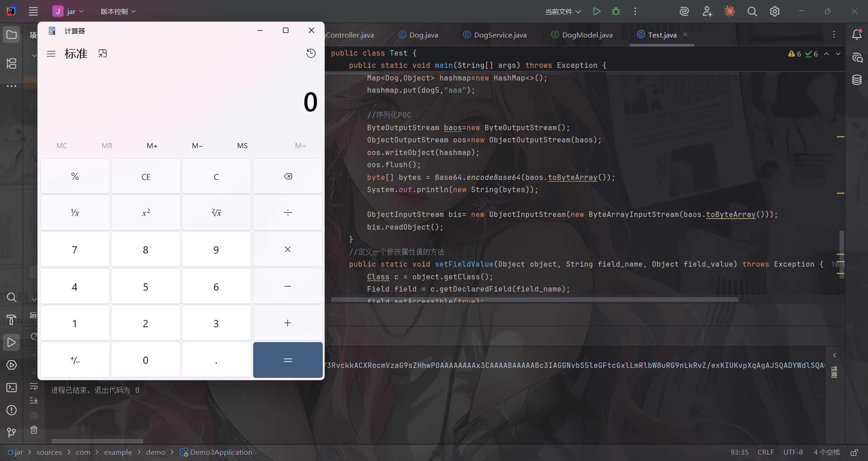
Task: Toggle the sign with plus/minus key
Action: (75, 360)
